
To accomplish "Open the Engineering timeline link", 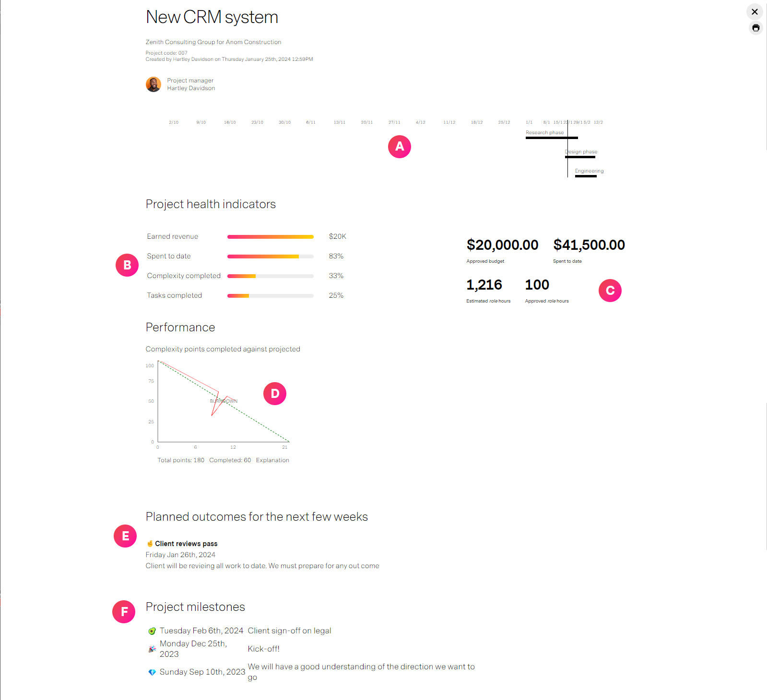I will click(x=589, y=171).
